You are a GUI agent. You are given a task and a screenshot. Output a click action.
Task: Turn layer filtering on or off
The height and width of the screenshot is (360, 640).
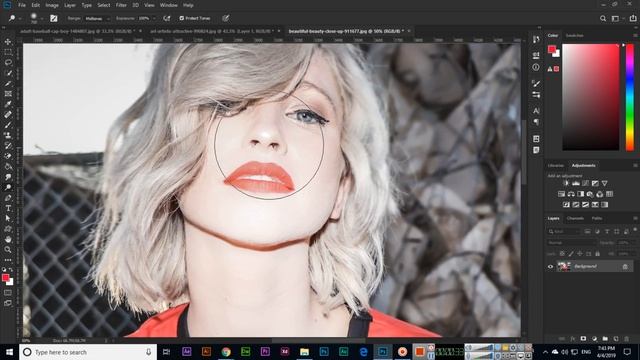pyautogui.click(x=635, y=230)
